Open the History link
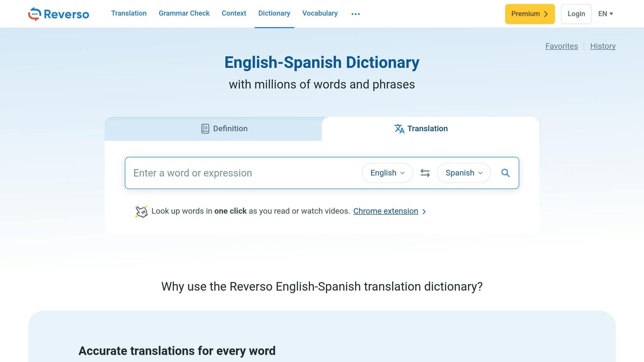The image size is (644, 362). tap(602, 46)
